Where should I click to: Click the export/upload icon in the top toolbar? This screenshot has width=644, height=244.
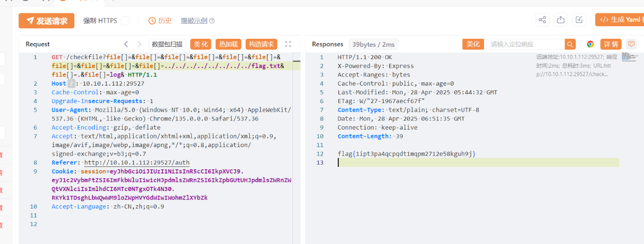click(x=561, y=20)
